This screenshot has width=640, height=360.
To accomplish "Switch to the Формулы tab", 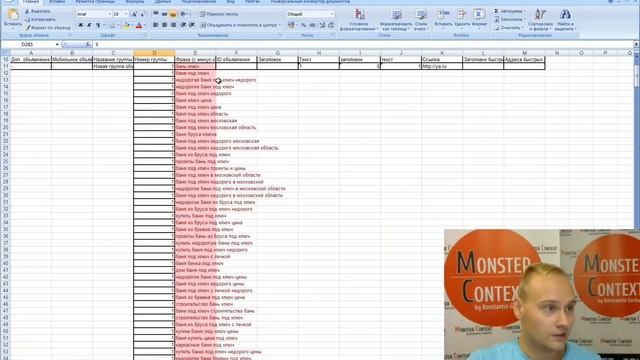I will tap(135, 2).
